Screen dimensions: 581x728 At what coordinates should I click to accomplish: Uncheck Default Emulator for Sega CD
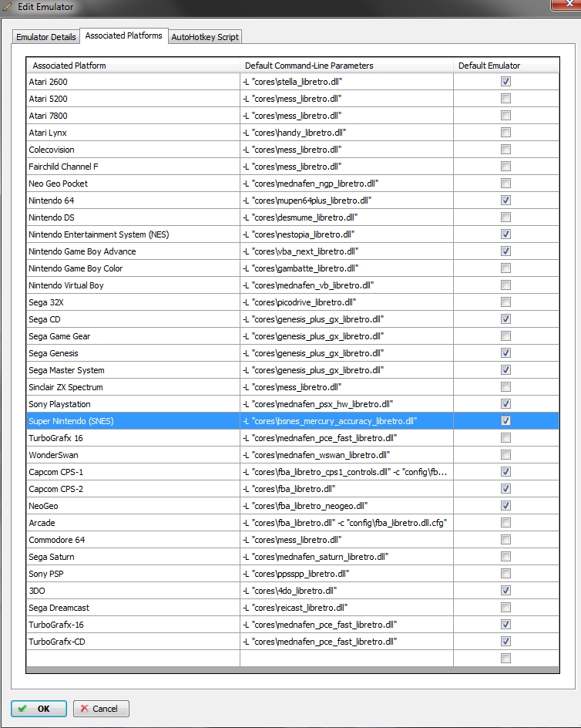coord(505,319)
